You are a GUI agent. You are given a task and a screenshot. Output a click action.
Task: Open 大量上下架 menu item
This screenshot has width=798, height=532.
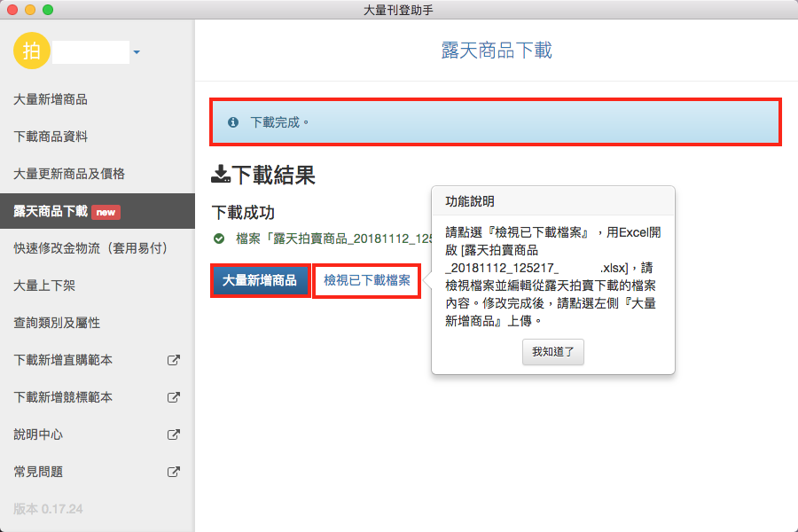coord(43,286)
